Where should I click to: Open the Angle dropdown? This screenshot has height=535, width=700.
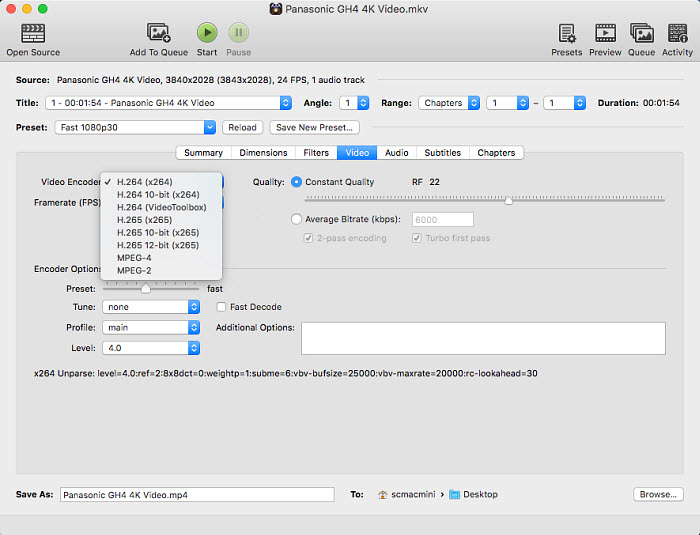click(x=354, y=103)
